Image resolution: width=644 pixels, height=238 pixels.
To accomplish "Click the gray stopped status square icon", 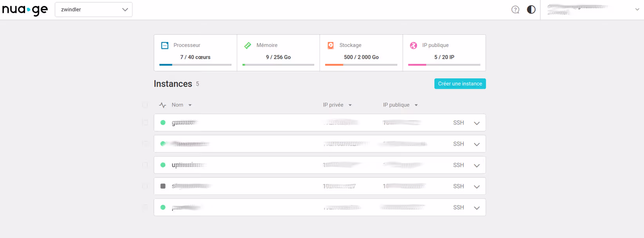I will coord(163,186).
